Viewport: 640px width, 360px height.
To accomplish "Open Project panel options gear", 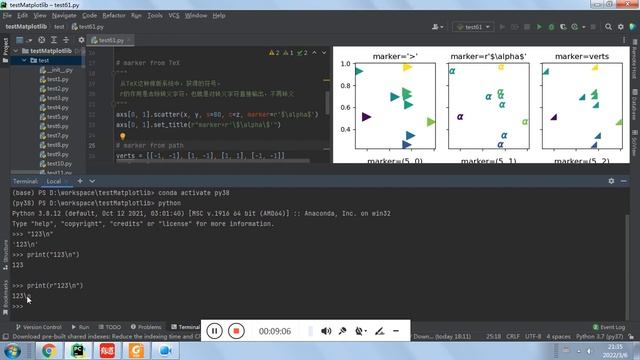I will pos(81,40).
